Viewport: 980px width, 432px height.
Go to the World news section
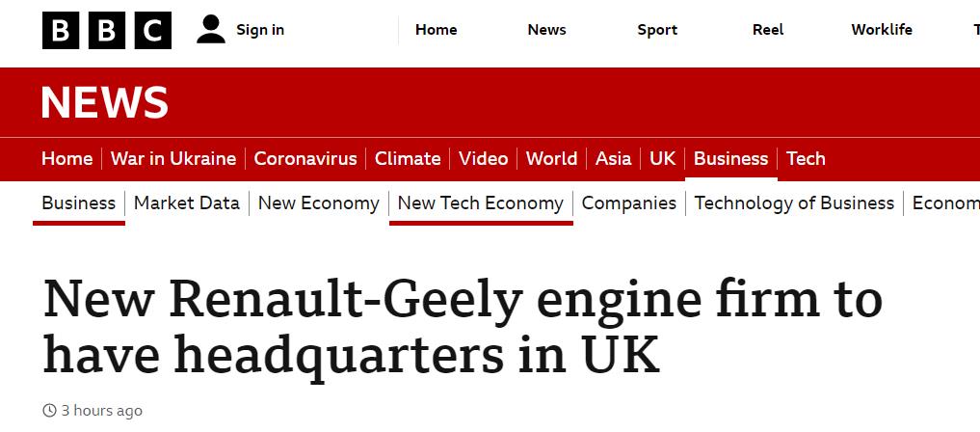(x=551, y=159)
